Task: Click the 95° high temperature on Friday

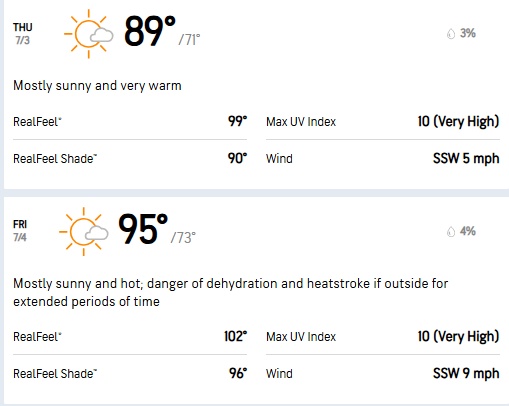Action: (143, 229)
